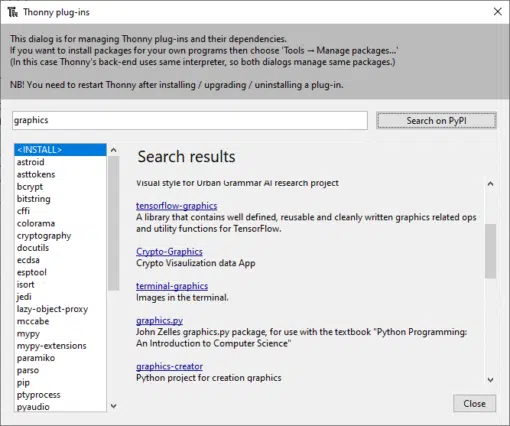Select the <INSTALL> entry in package list

[60, 150]
